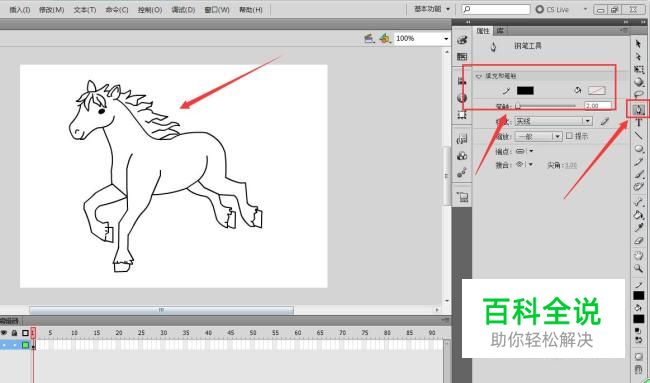
Task: Select the Brush tool
Action: [639, 174]
